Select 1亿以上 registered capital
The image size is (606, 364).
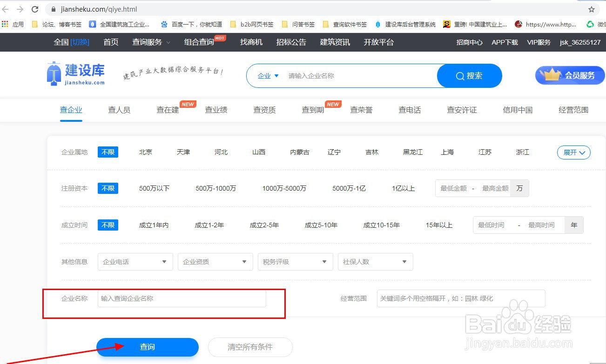(x=403, y=188)
